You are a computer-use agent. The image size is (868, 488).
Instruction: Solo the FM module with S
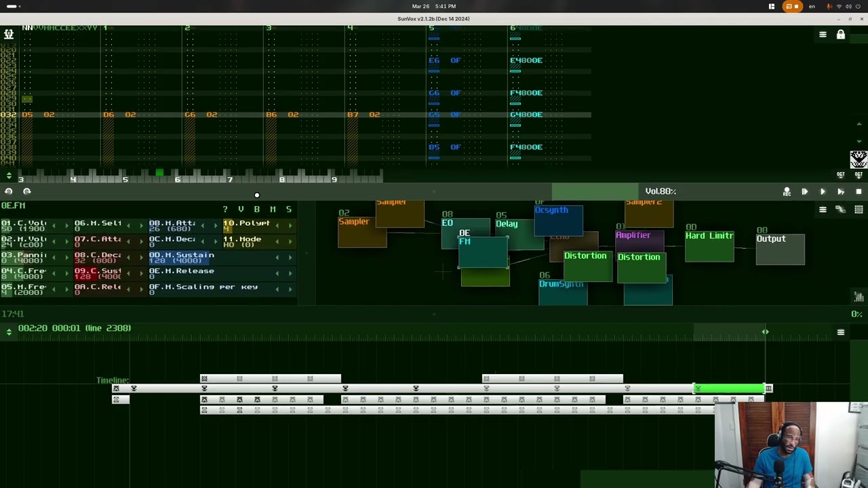[x=289, y=209]
